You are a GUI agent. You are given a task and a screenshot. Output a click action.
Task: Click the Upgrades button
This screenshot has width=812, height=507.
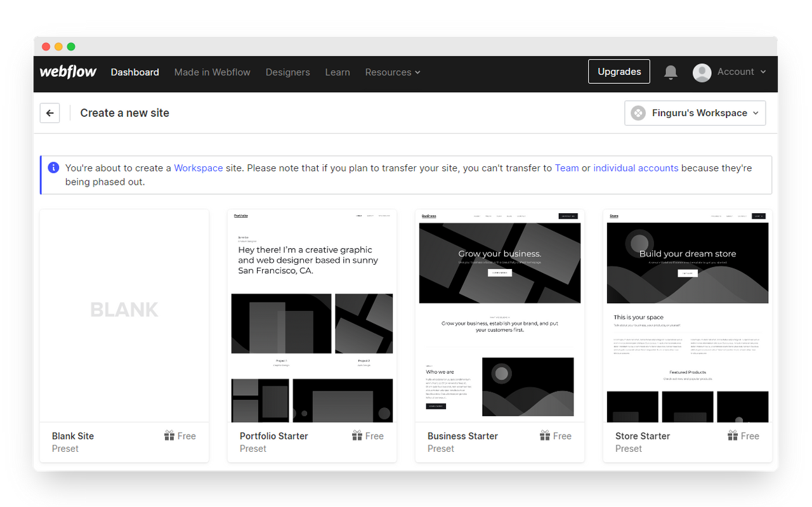click(x=619, y=72)
